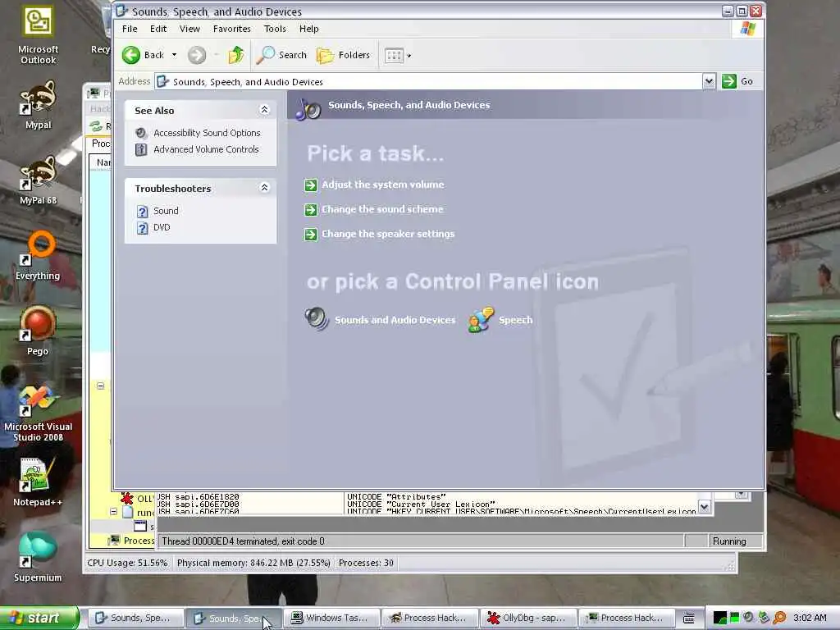Screen dimensions: 840x630
Task: Switch to OllyDbg taskbar button
Action: pos(527,618)
